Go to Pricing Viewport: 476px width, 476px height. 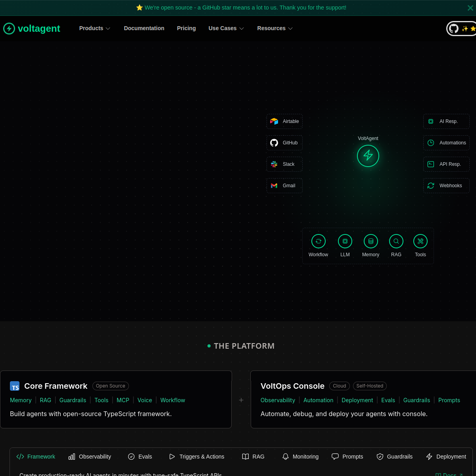[x=186, y=28]
